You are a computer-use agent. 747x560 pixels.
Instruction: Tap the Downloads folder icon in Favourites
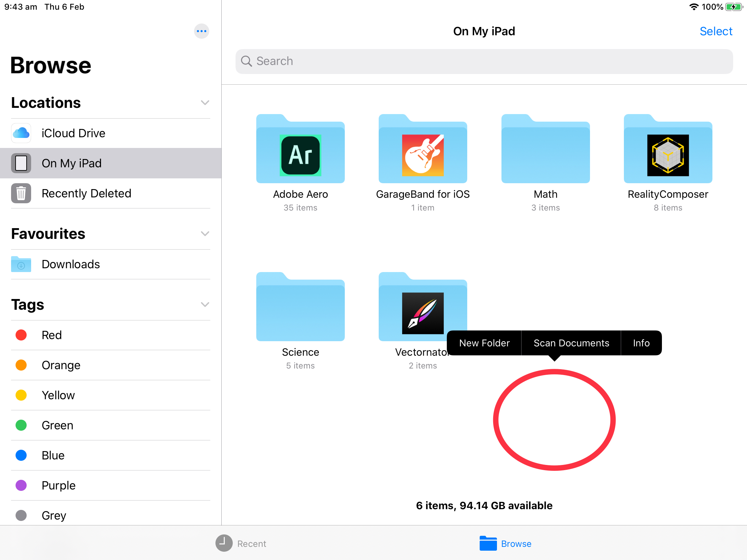click(x=21, y=264)
